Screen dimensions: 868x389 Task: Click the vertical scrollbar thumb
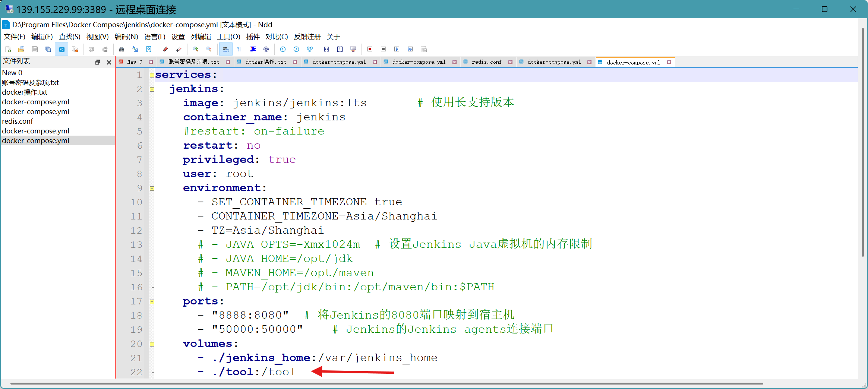[863, 142]
